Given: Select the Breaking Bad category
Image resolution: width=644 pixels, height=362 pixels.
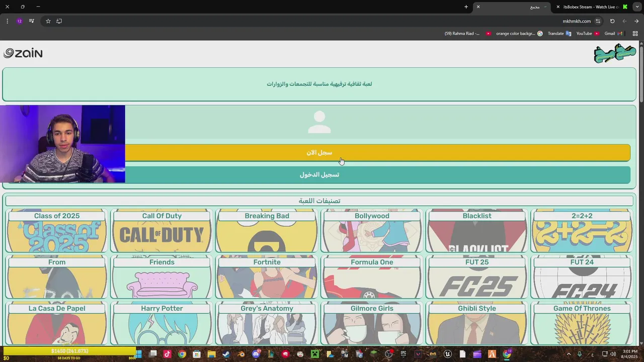Looking at the screenshot, I should (267, 230).
